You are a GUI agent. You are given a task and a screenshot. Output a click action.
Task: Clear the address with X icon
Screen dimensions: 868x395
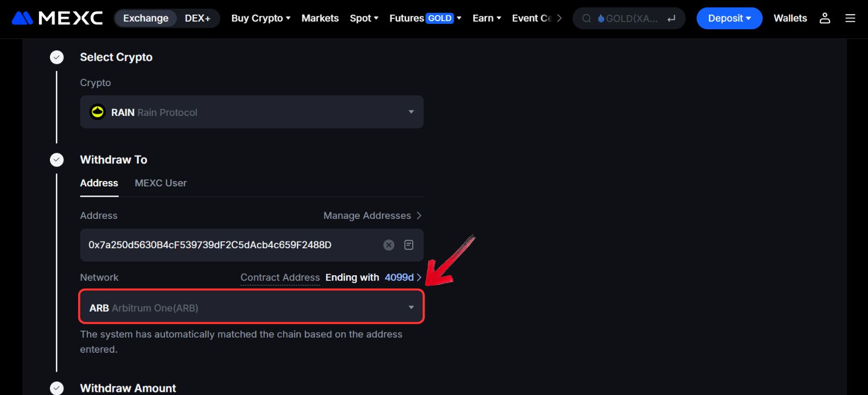click(388, 245)
